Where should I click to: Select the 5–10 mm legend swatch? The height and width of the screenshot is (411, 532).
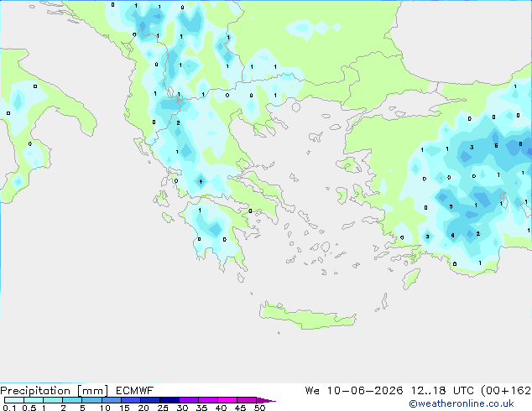coord(91,400)
